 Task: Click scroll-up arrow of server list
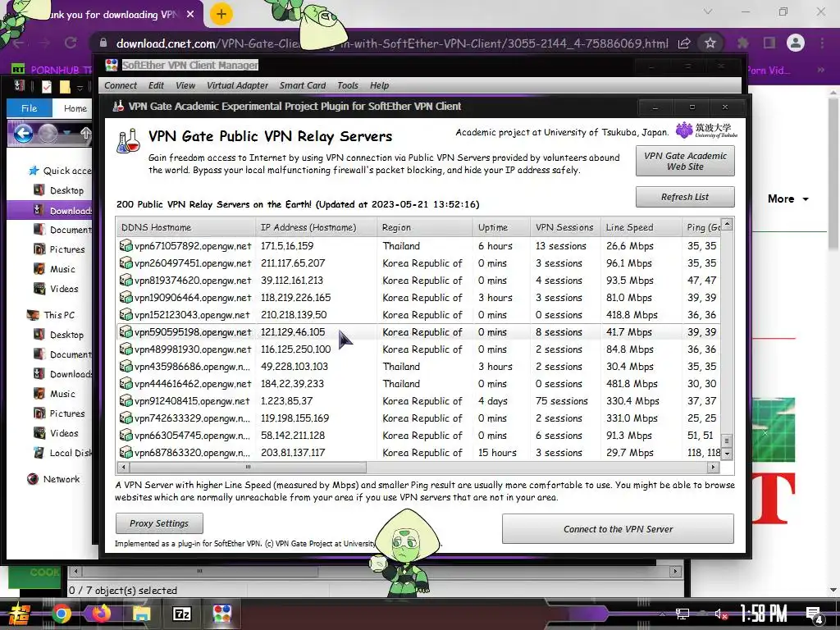[x=727, y=223]
